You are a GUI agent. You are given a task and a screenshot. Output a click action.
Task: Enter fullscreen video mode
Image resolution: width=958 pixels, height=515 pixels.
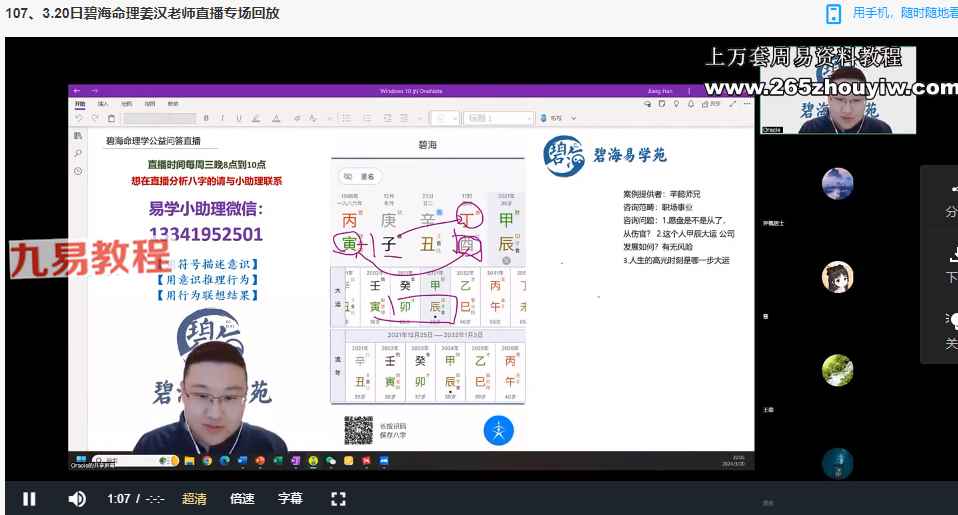[338, 498]
